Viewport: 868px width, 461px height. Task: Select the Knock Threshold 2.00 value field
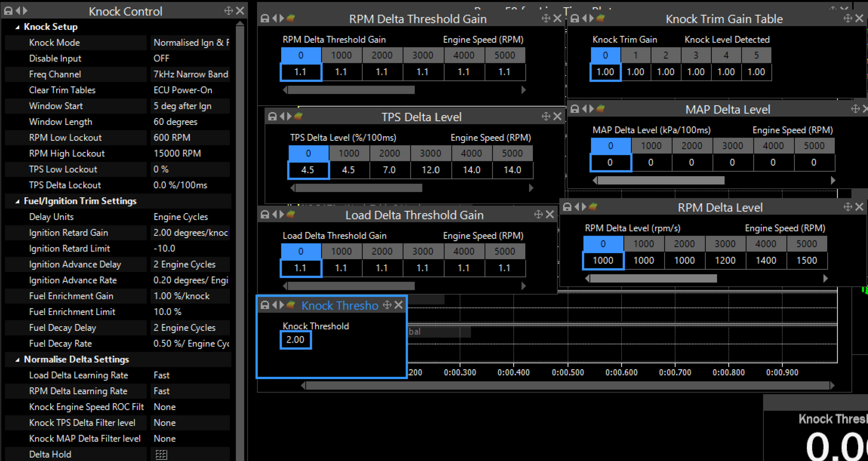(296, 340)
